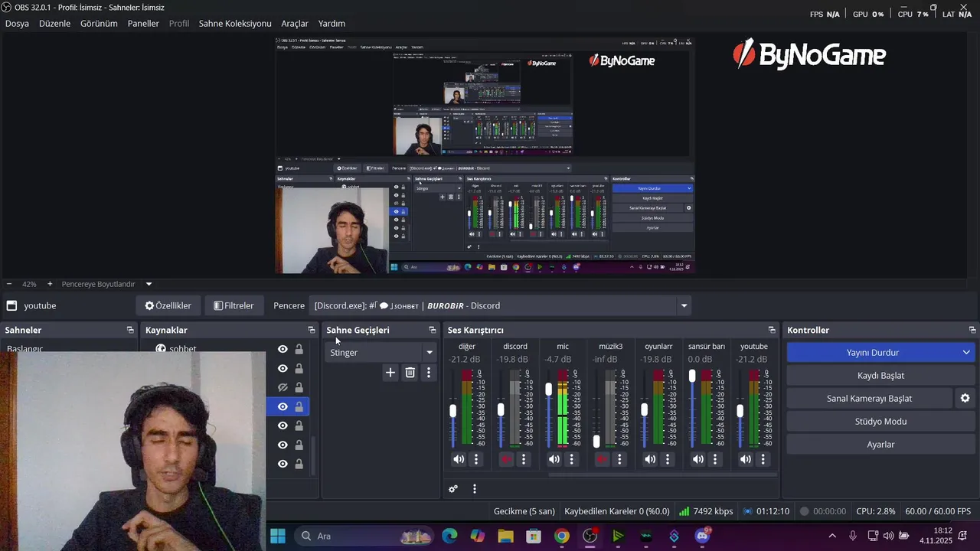Image resolution: width=980 pixels, height=551 pixels.
Task: Open mic channel options menu
Action: (x=572, y=459)
